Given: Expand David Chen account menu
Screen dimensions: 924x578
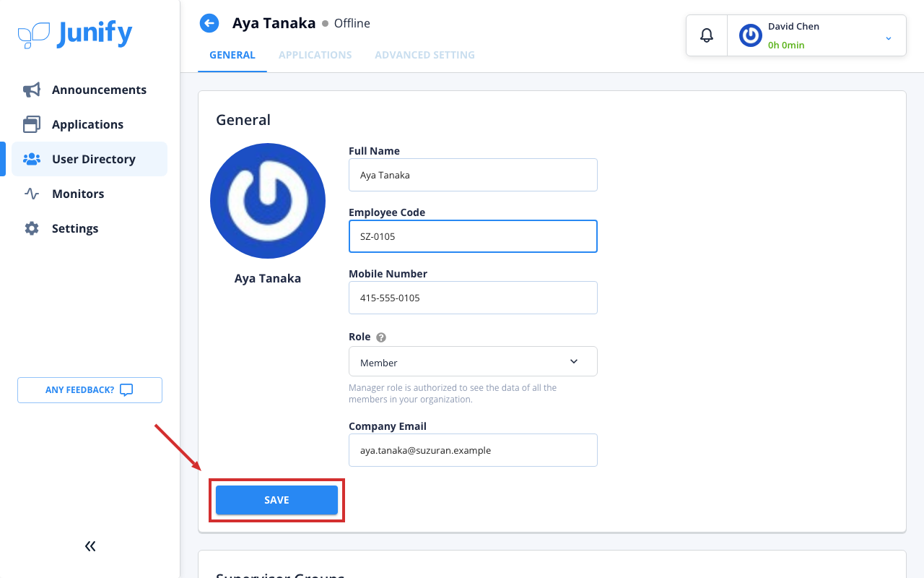Looking at the screenshot, I should click(x=889, y=38).
